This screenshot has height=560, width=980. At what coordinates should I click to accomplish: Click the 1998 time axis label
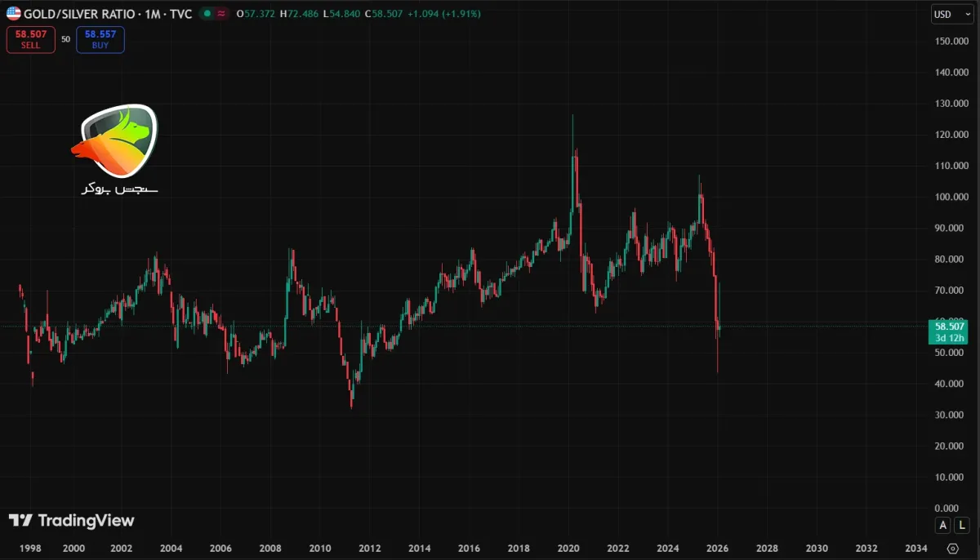click(x=30, y=549)
